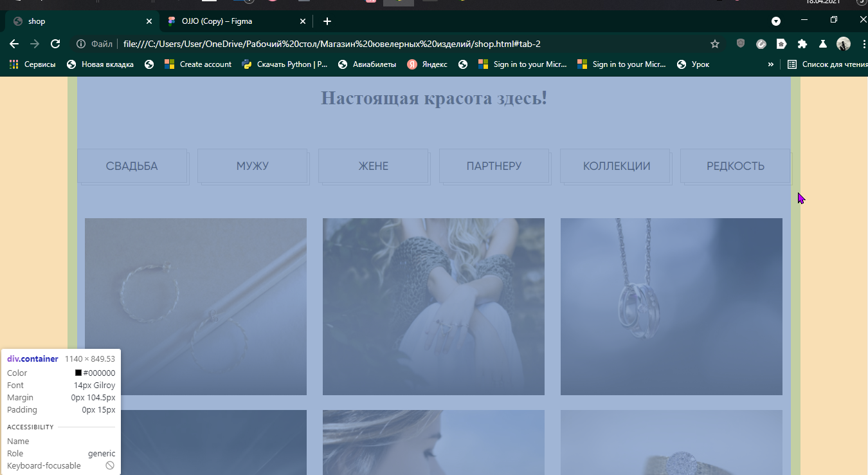868x475 pixels.
Task: Open the woman with bracelets photo
Action: click(433, 306)
